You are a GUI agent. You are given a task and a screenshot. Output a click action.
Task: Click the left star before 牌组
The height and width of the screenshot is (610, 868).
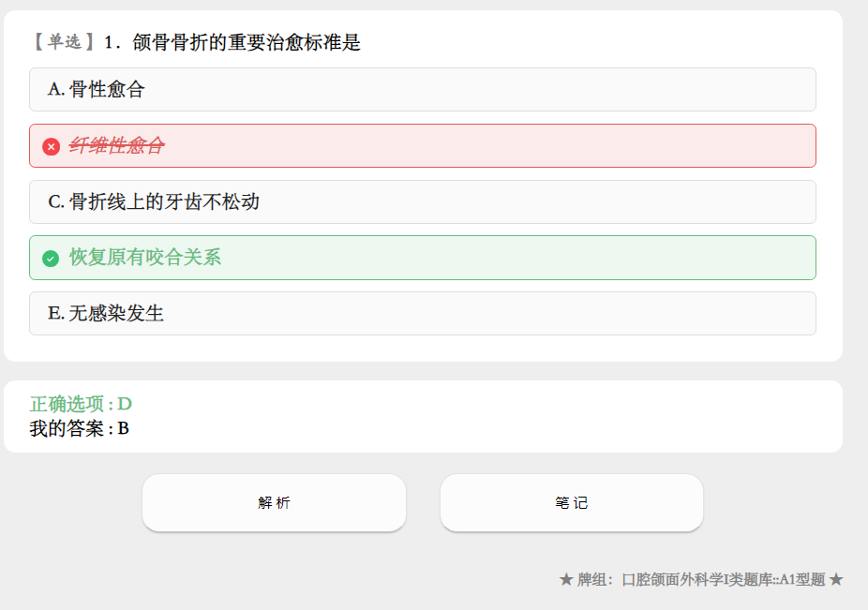point(566,580)
